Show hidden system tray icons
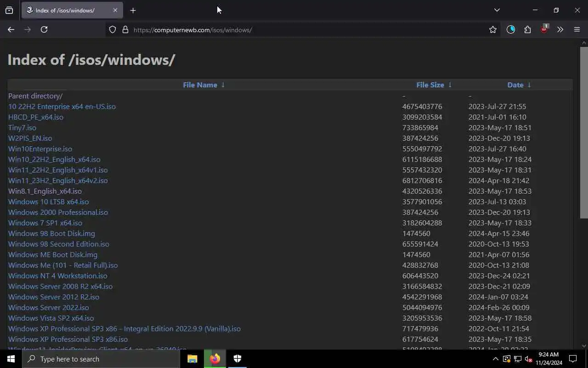The image size is (588, 368). 497,359
